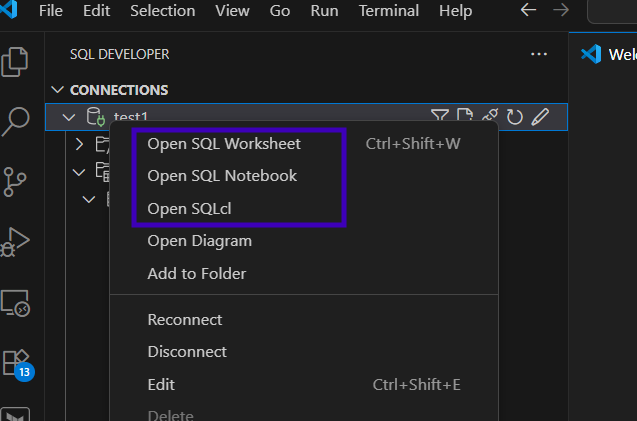Open the Extensions view with badge
This screenshot has width=637, height=421.
(17, 362)
